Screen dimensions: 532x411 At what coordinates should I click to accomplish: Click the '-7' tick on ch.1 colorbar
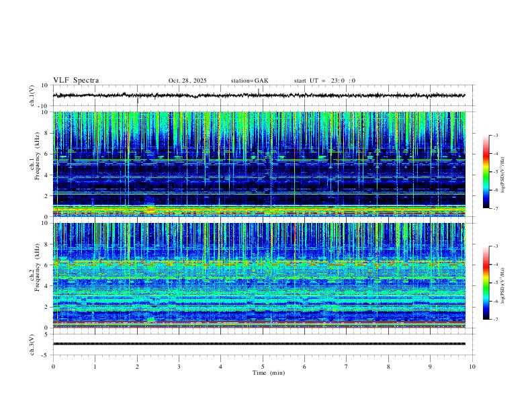495,208
